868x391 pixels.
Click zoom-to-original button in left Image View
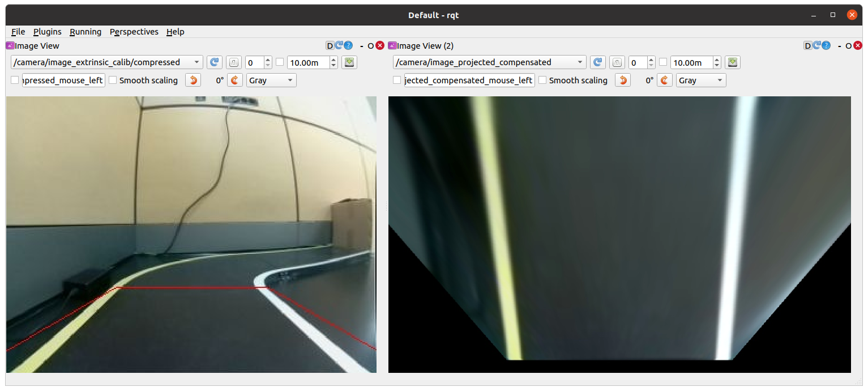tap(233, 62)
